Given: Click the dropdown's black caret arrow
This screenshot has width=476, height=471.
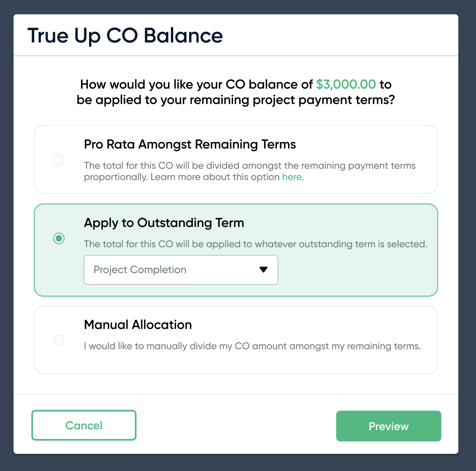Looking at the screenshot, I should pyautogui.click(x=263, y=270).
